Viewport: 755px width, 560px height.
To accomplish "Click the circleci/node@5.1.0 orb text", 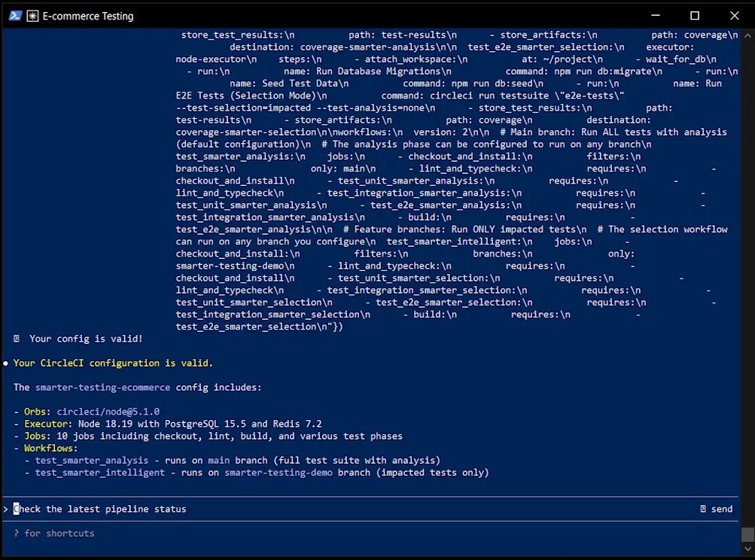I will click(x=108, y=412).
